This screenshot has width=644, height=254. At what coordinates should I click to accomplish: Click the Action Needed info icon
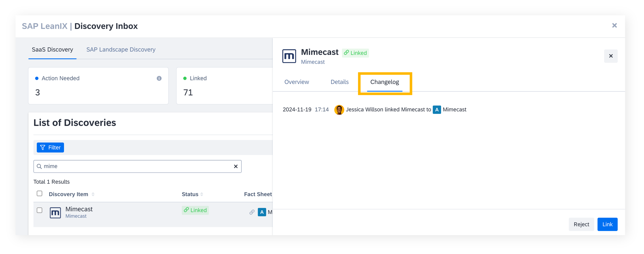(159, 78)
